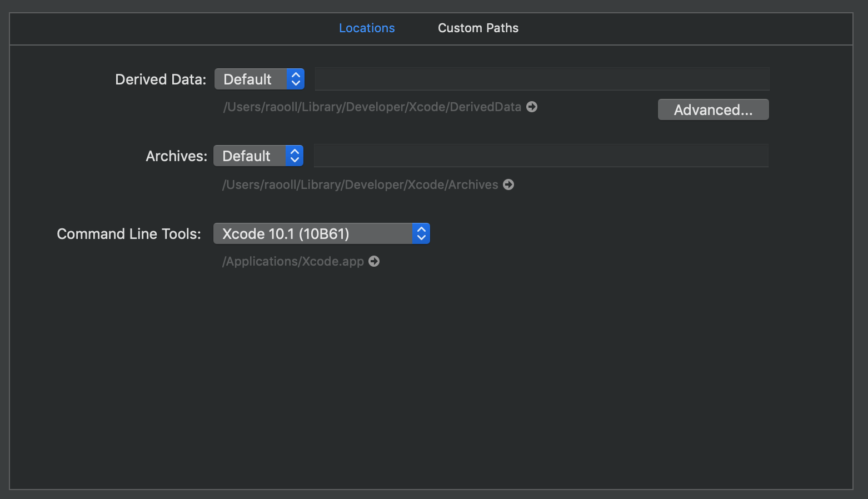The width and height of the screenshot is (868, 499).
Task: Choose Command Line Tools Xcode version dropdown
Action: [322, 233]
